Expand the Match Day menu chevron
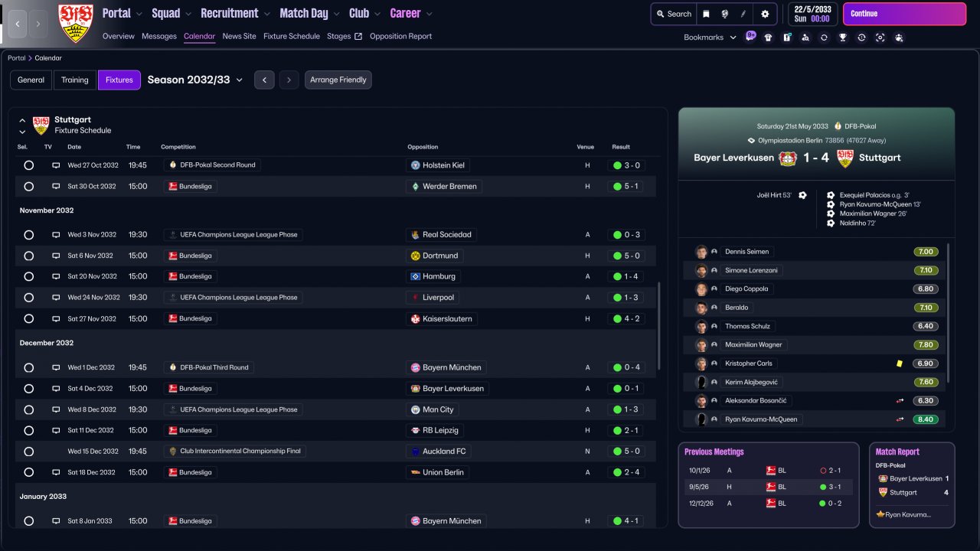Viewport: 980px width, 551px height. [336, 14]
